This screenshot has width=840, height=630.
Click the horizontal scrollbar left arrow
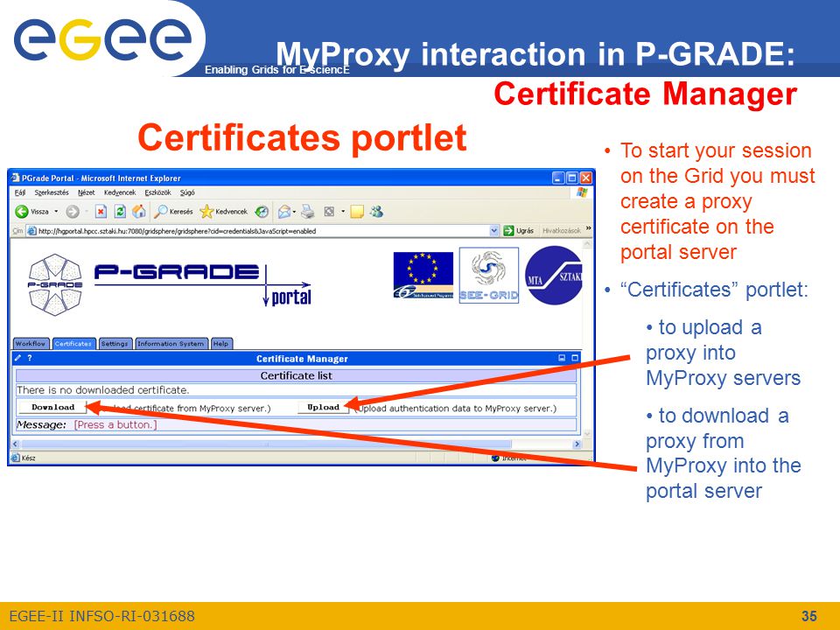tap(15, 444)
